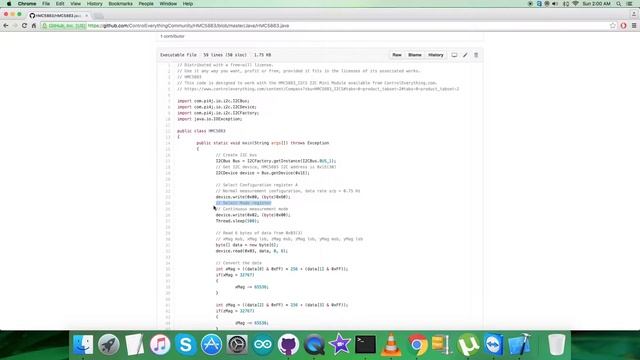Image resolution: width=640 pixels, height=360 pixels.
Task: Open the Chrome hamburger menu
Action: pyautogui.click(x=634, y=26)
